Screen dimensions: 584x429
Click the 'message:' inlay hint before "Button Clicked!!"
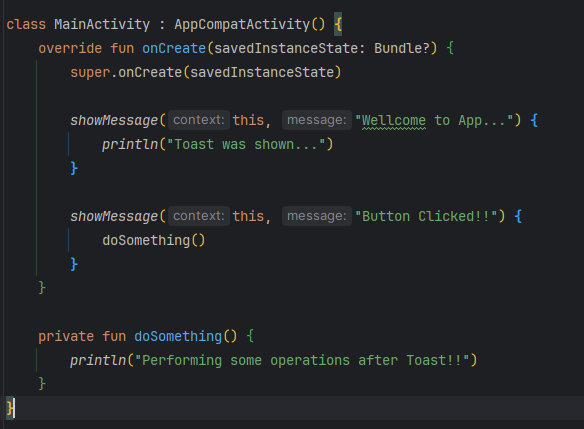pyautogui.click(x=317, y=216)
